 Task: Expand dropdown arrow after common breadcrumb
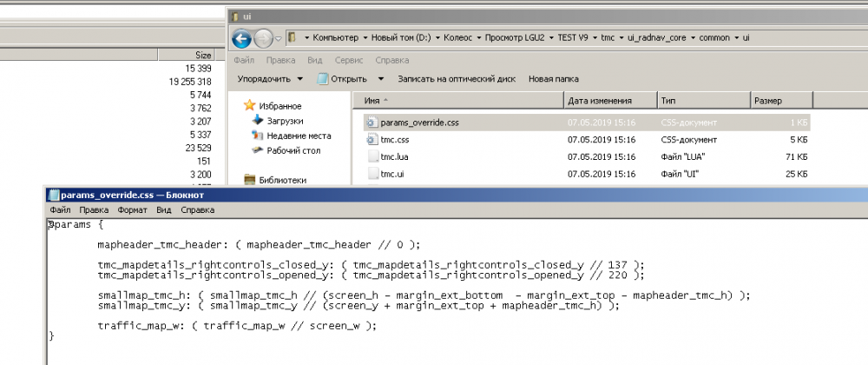click(736, 38)
